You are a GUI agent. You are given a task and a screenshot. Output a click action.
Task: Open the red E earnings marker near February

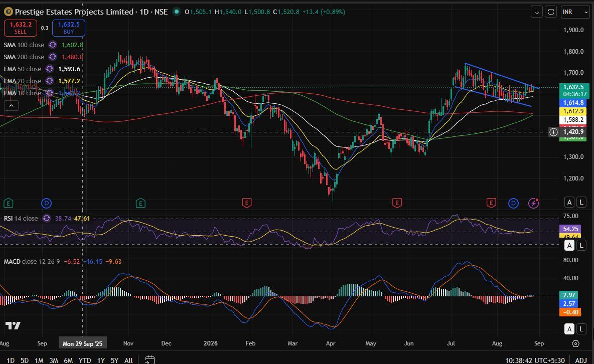pyautogui.click(x=247, y=204)
